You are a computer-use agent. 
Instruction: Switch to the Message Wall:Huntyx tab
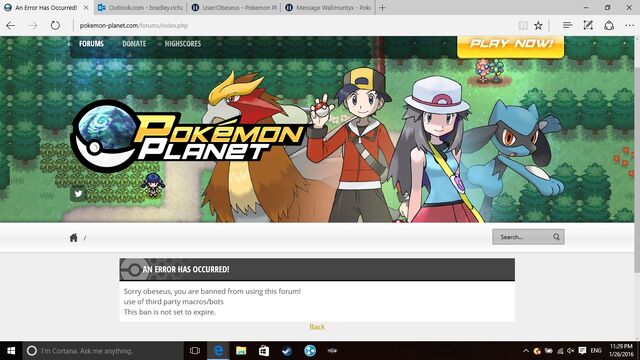(x=328, y=7)
